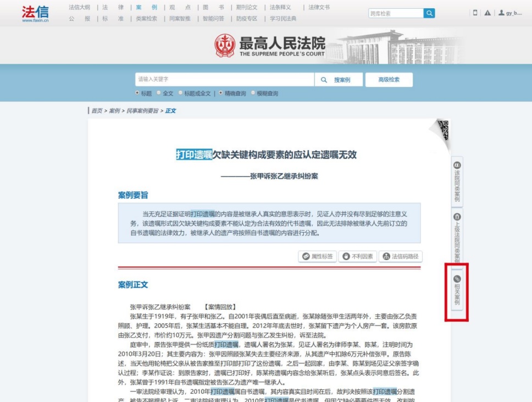Click the 不利因素 button
Viewport: 532px width, 402px height.
(358, 256)
